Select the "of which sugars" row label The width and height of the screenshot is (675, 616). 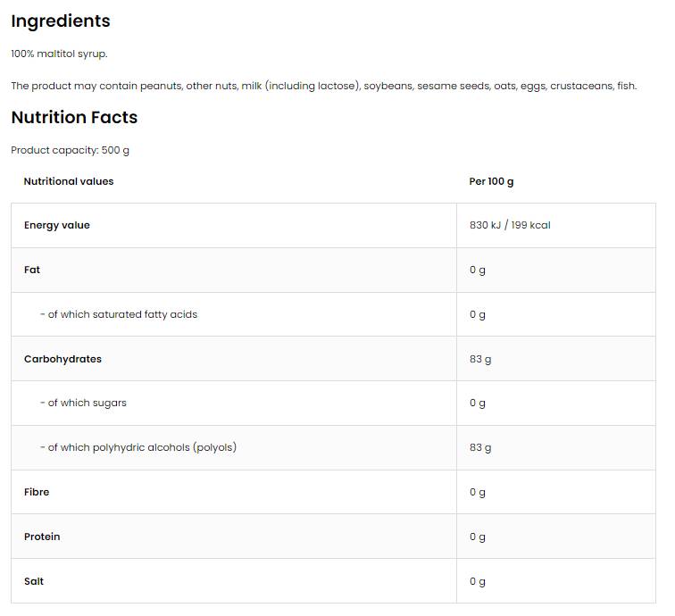point(83,403)
